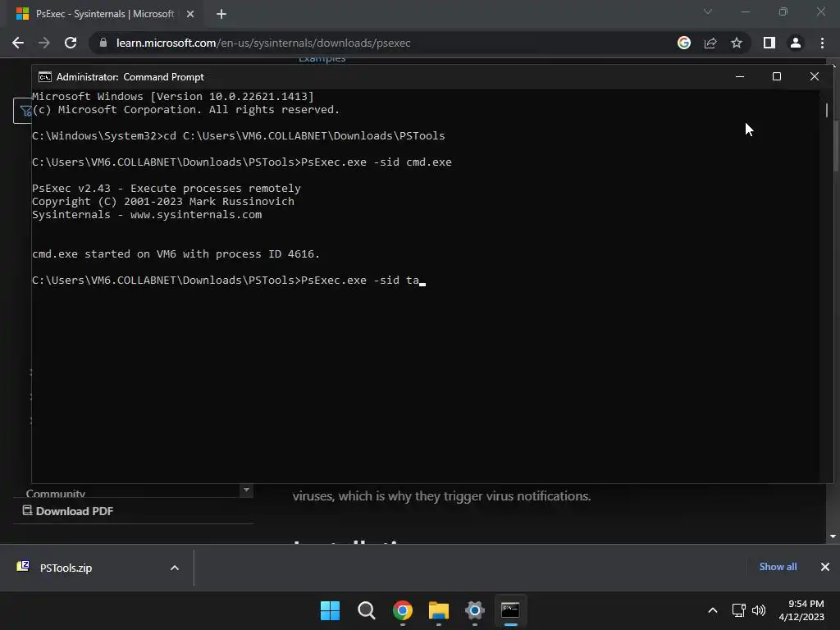Screen dimensions: 840x630
Task: Open the Windows Start menu
Action: pos(330,610)
